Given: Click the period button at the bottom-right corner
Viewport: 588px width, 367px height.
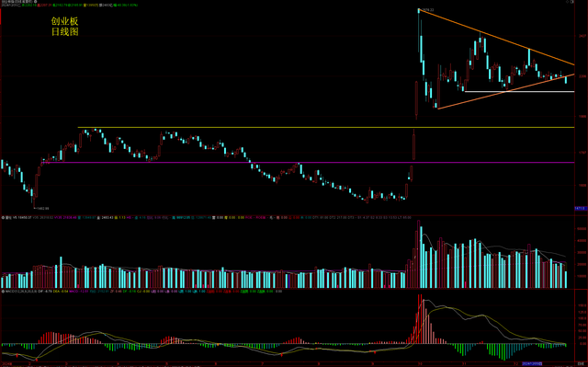Looking at the screenshot, I should (581, 364).
